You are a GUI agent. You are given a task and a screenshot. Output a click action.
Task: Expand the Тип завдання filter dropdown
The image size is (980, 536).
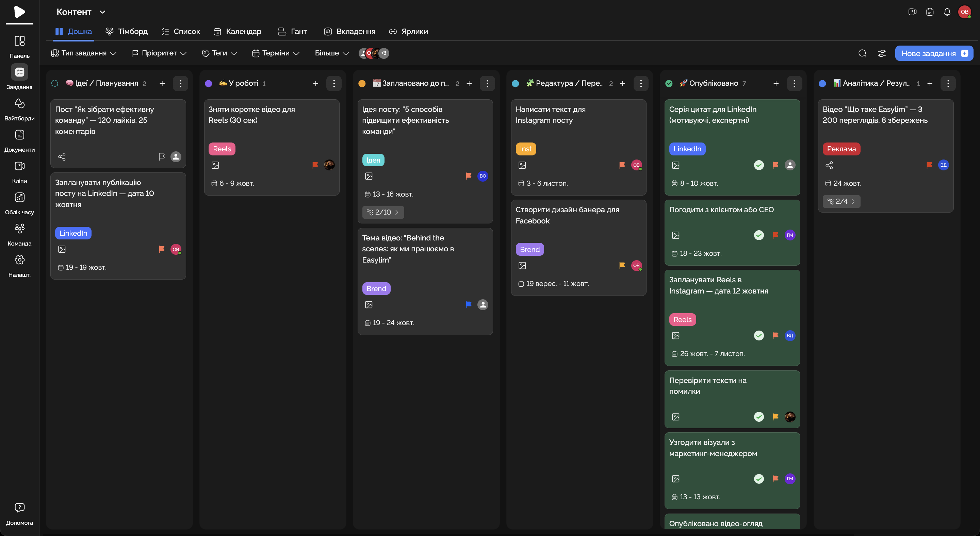[x=84, y=53]
